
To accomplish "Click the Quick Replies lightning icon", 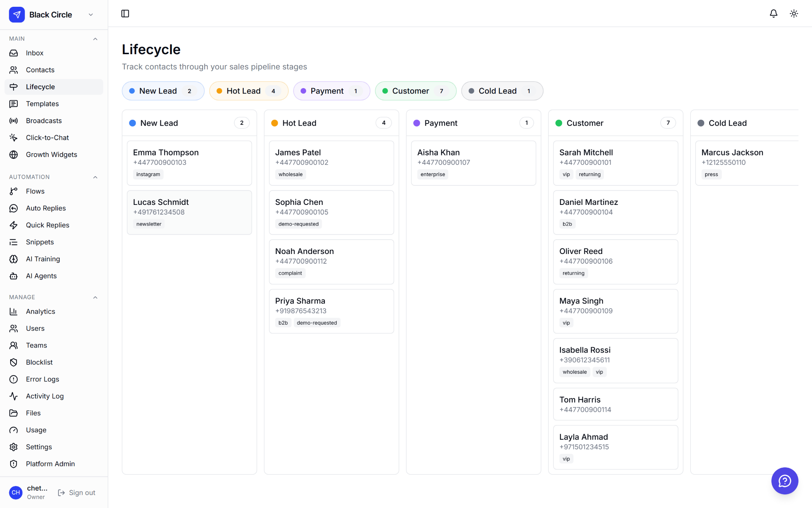I will (x=14, y=225).
